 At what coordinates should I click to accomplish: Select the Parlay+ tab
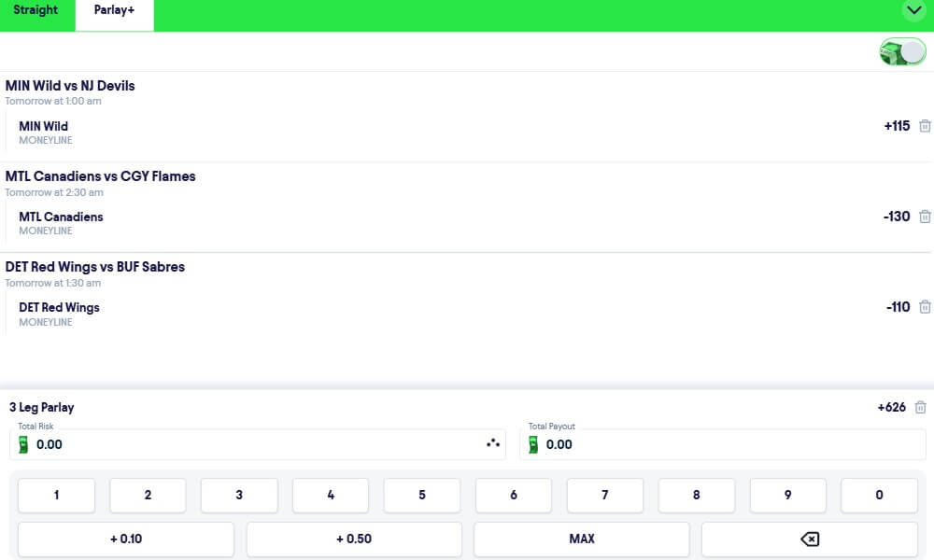(x=114, y=9)
